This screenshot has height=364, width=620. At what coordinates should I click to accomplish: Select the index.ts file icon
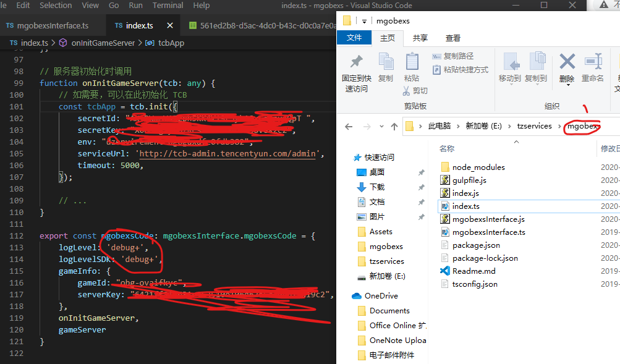[x=445, y=206]
